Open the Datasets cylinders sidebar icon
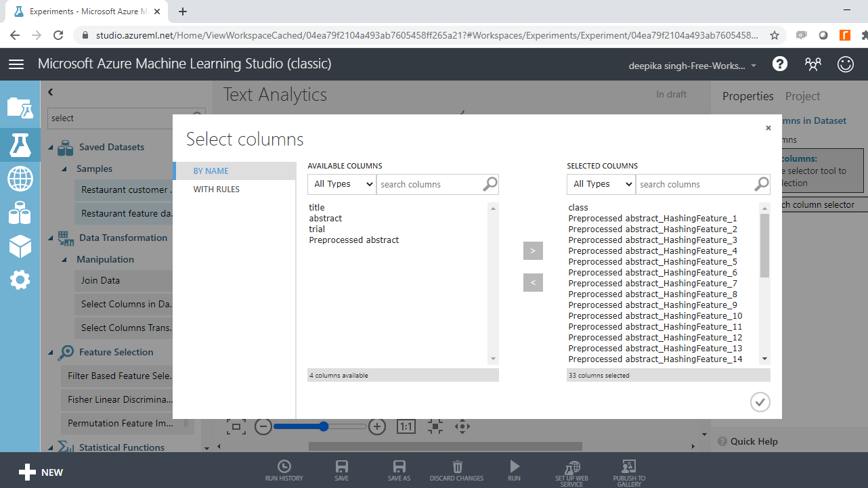Screen dimensions: 868x488 tap(20, 213)
